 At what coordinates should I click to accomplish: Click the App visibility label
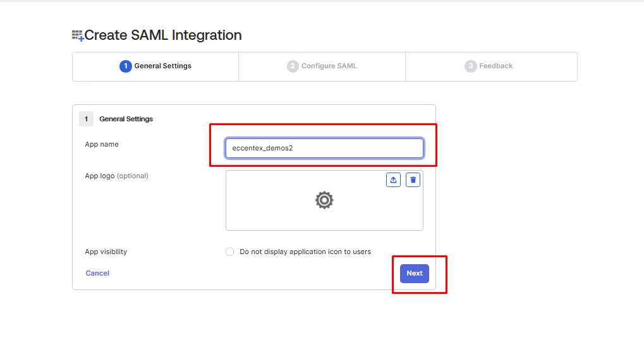pos(106,252)
